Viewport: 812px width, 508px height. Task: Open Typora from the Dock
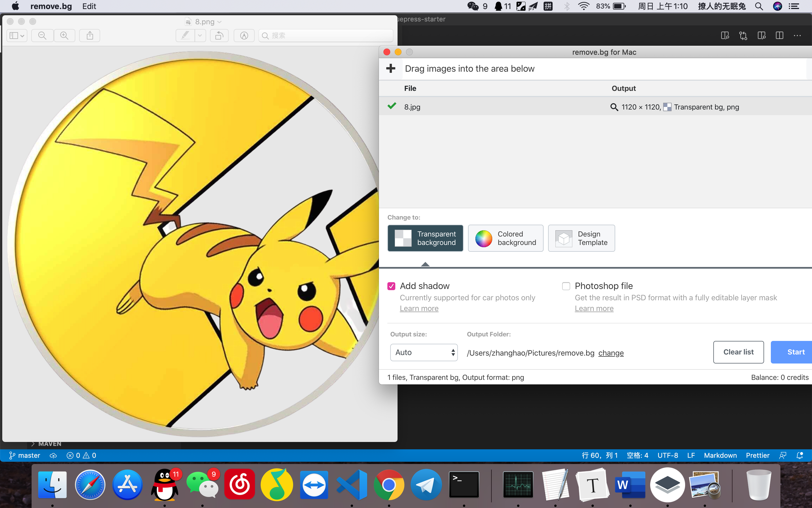coord(593,485)
